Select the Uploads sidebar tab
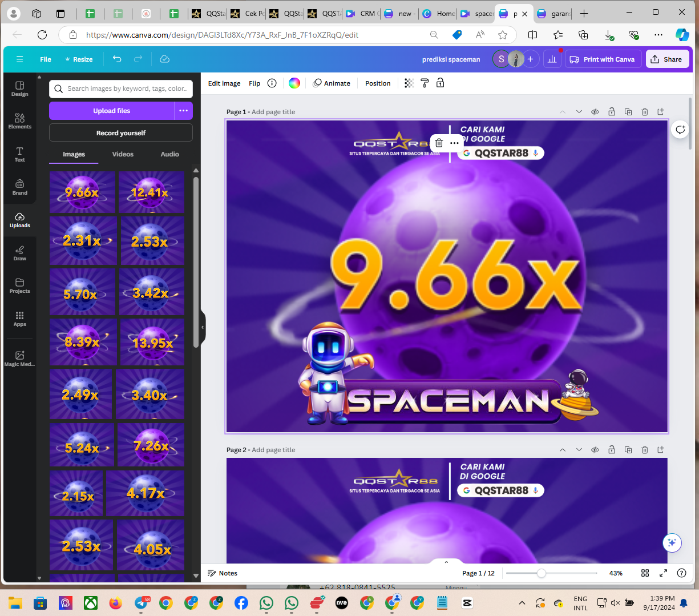699x616 pixels. click(x=20, y=220)
